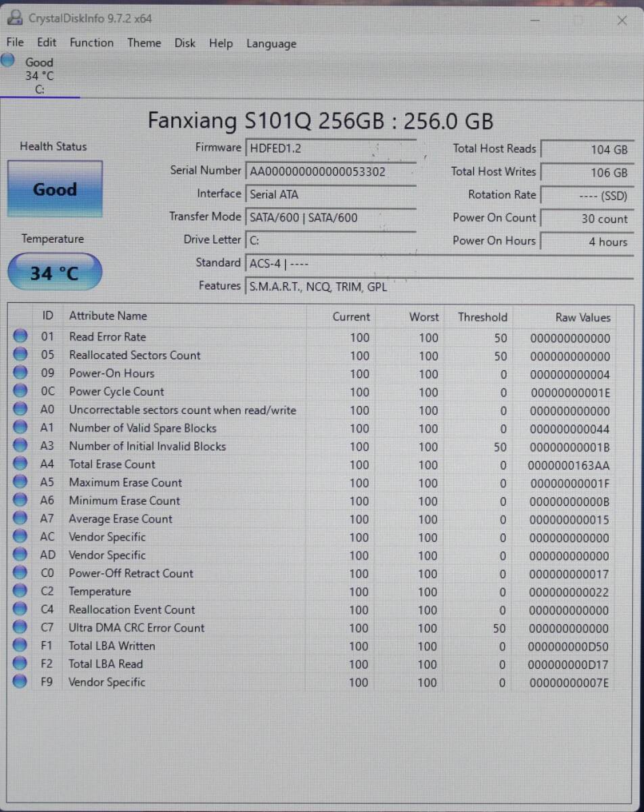Click the status icon for Power-Off Retract Count
644x812 pixels.
[21, 573]
